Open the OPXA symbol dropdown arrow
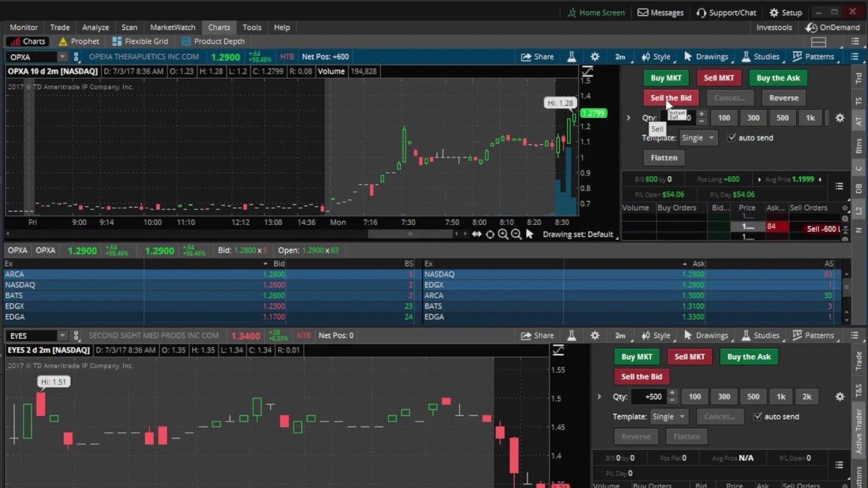Screen dimensions: 868x488 [62, 57]
